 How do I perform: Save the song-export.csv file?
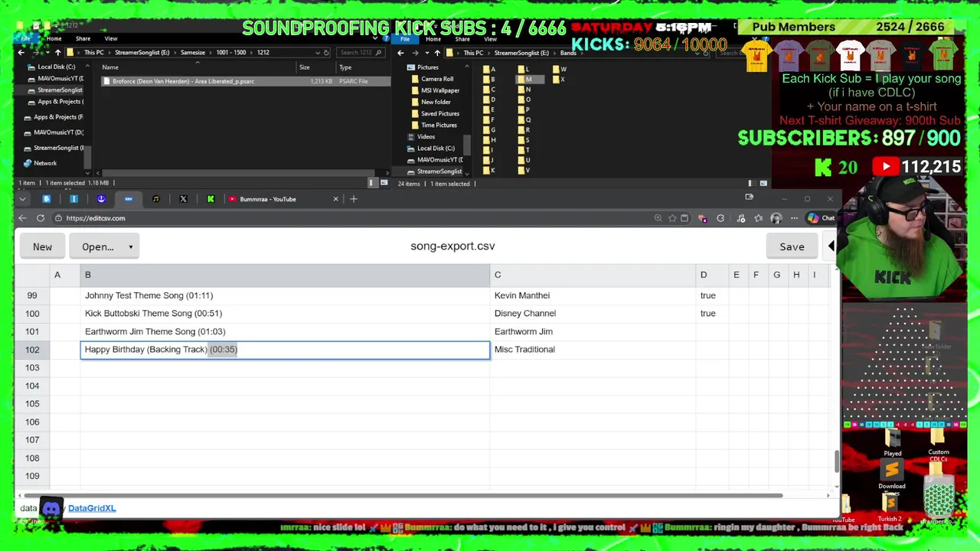(792, 246)
